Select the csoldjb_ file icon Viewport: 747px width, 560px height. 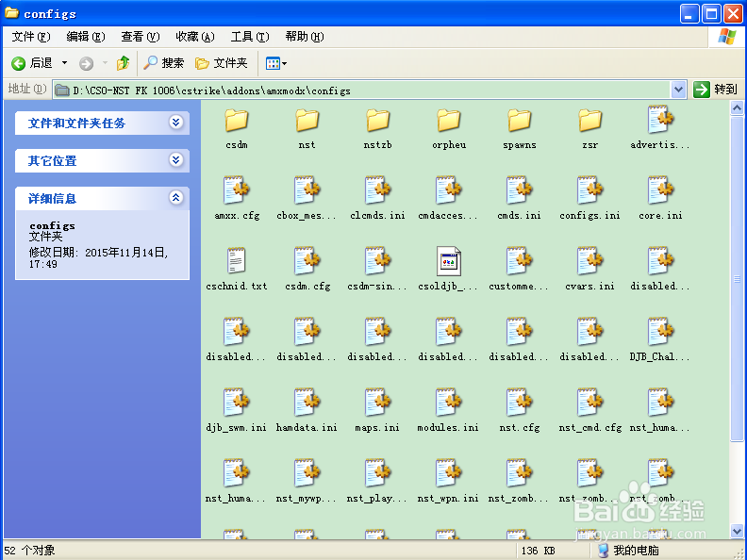pos(448,260)
